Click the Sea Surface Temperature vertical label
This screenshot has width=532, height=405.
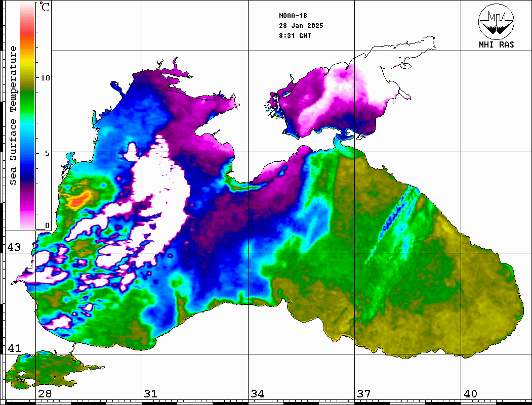point(13,115)
